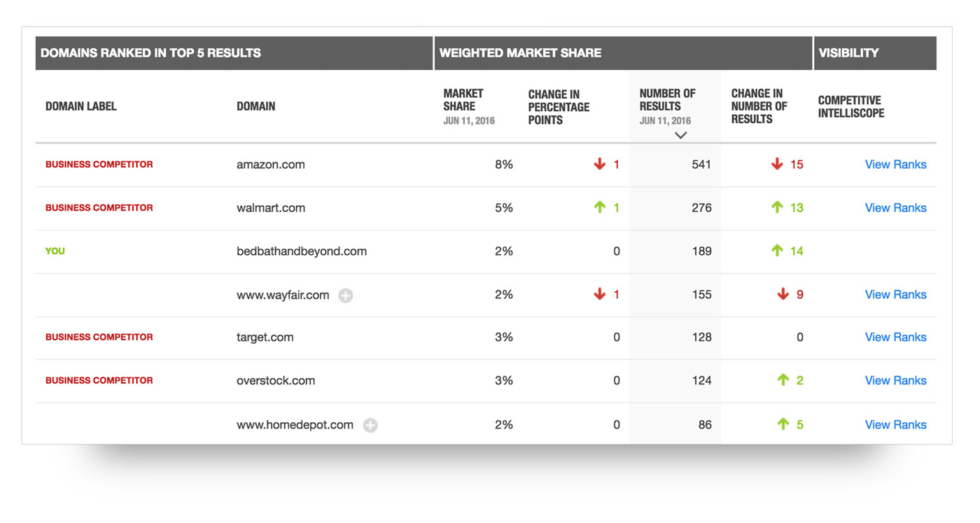The image size is (980, 523).
Task: Click the green up arrow for bedbathandbeyond.com
Action: pos(777,251)
